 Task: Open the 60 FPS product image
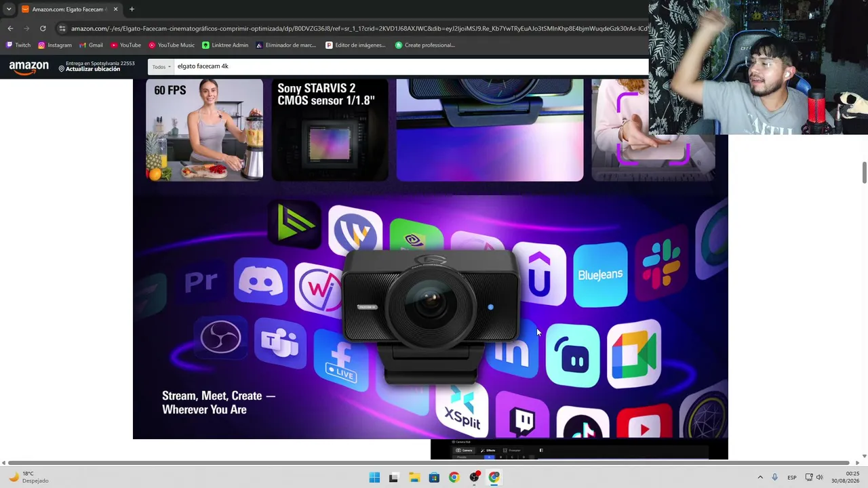tap(204, 130)
